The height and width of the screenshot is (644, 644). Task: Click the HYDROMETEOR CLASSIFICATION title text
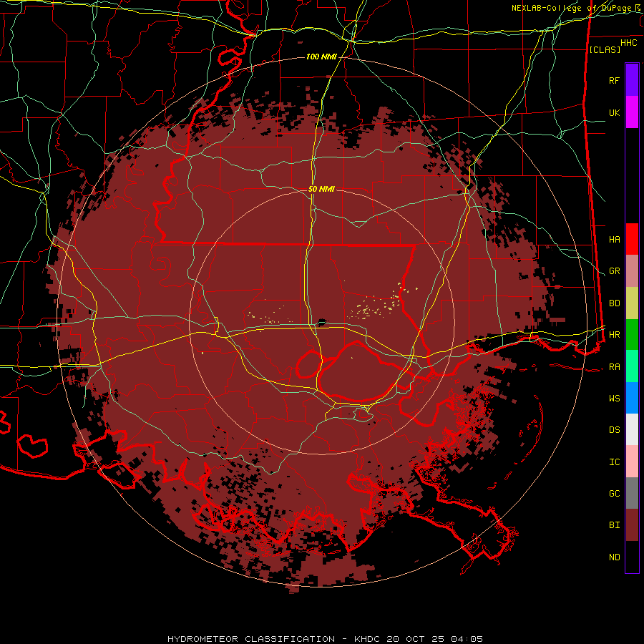tap(251, 639)
